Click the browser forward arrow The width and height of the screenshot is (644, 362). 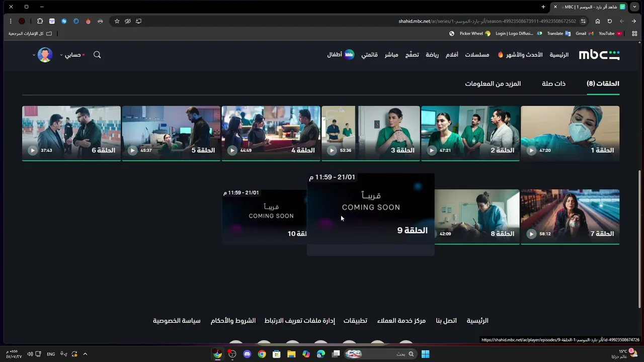(x=634, y=21)
